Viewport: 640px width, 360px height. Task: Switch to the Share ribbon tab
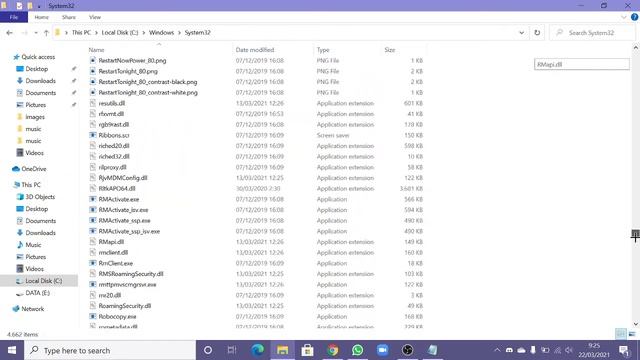coord(69,17)
